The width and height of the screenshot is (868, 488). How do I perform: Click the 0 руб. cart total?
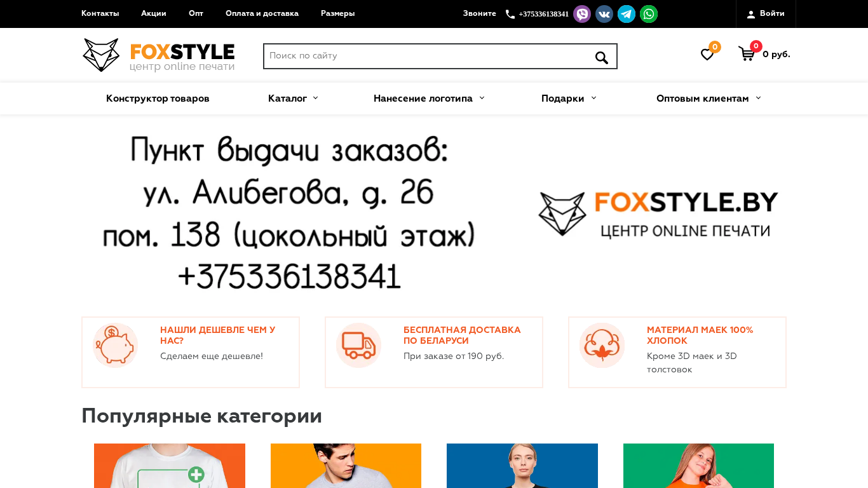pyautogui.click(x=776, y=55)
